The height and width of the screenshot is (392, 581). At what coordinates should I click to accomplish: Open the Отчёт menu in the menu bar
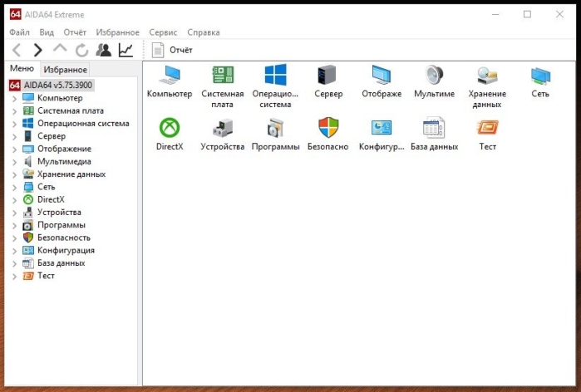pos(75,32)
